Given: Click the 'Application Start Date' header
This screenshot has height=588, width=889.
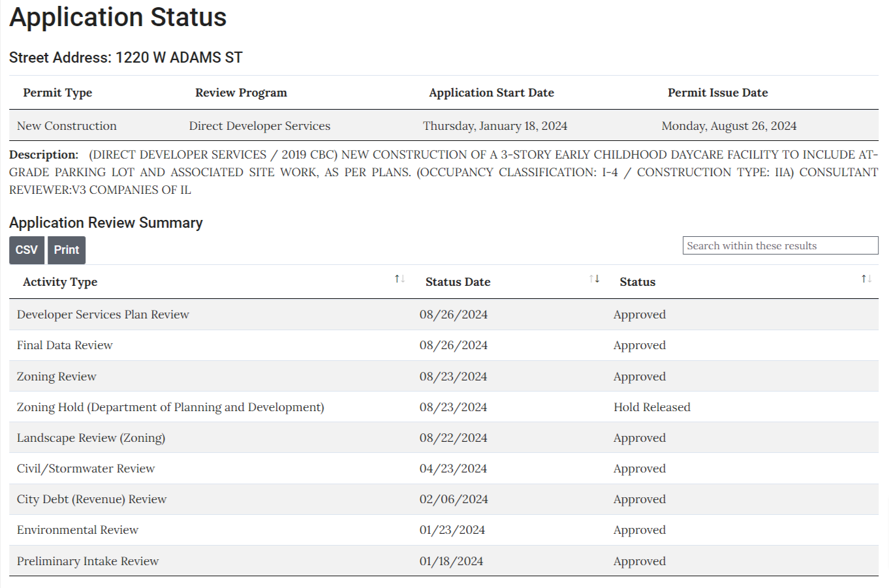Looking at the screenshot, I should [491, 93].
